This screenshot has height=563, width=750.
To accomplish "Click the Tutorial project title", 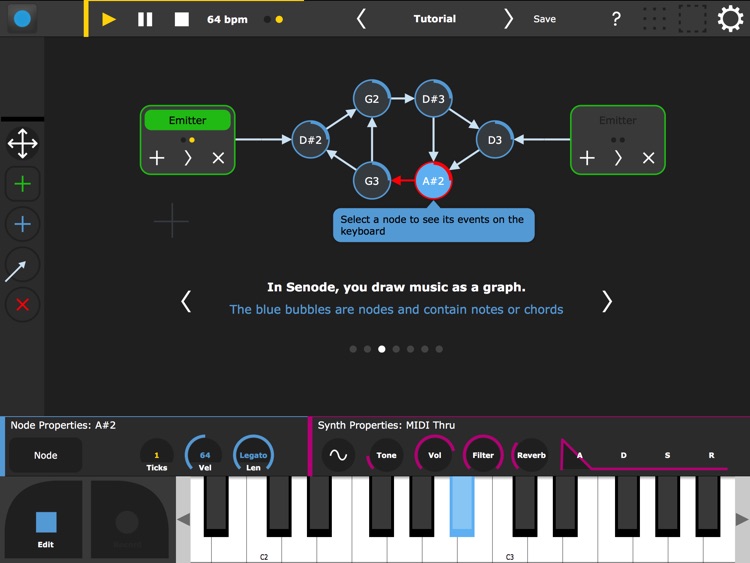I will point(434,19).
